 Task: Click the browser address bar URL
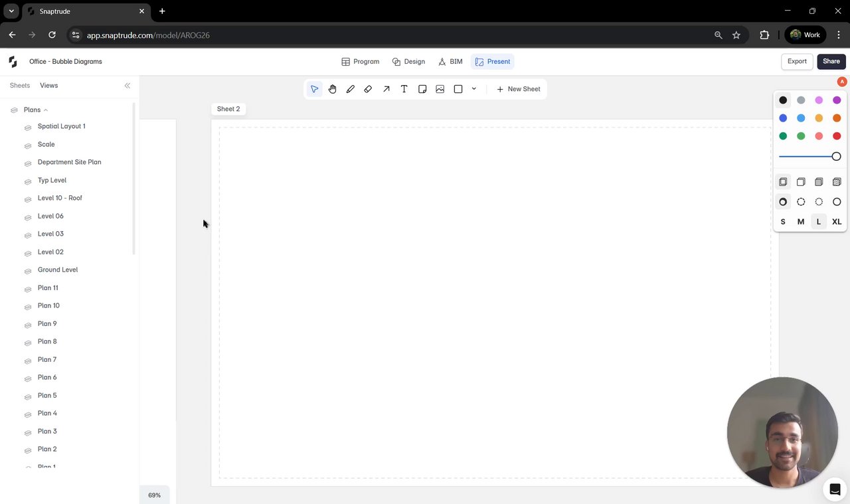[148, 35]
